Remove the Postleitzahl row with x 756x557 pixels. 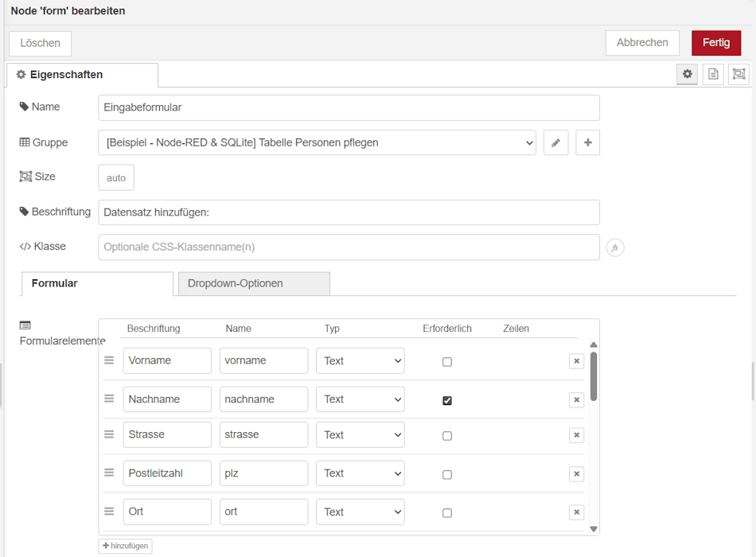576,474
